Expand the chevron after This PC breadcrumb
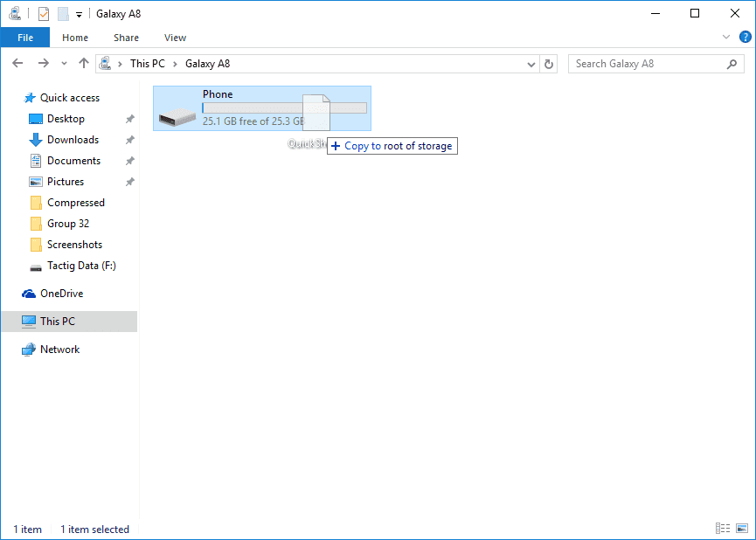Image resolution: width=756 pixels, height=540 pixels. 176,64
